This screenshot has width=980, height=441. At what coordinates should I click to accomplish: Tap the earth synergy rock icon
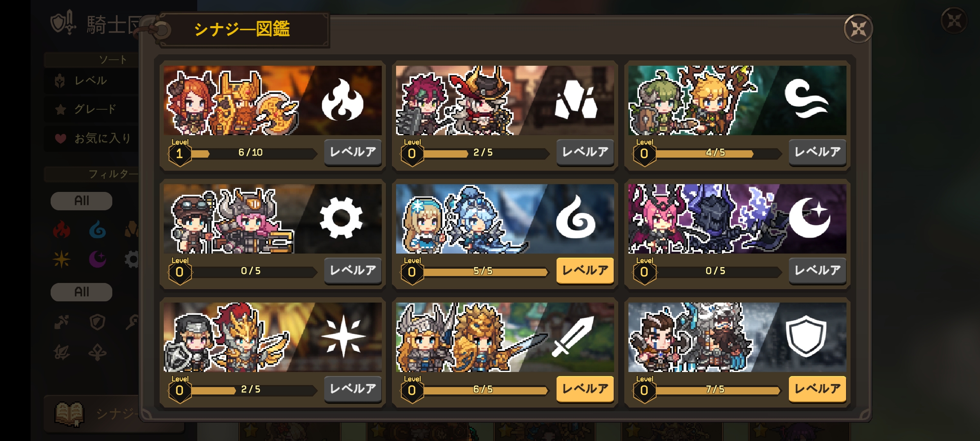(x=576, y=99)
